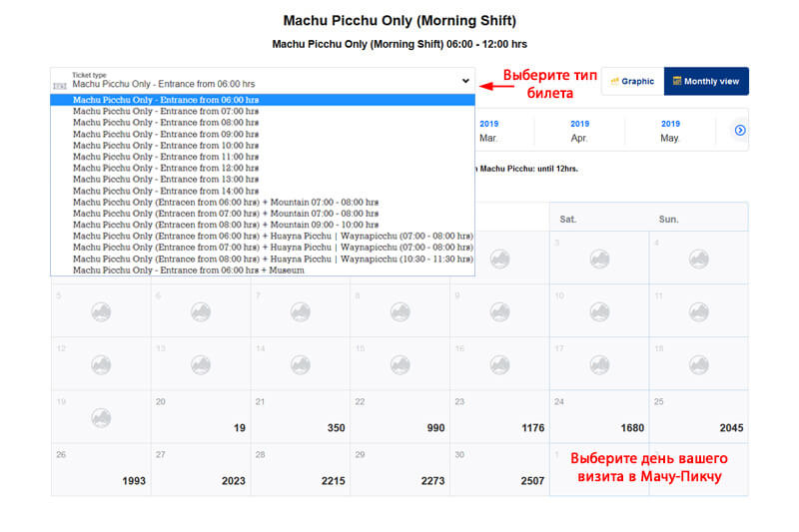Choose Entrance from 07:00 hrs option
The width and height of the screenshot is (799, 532).
(x=263, y=111)
